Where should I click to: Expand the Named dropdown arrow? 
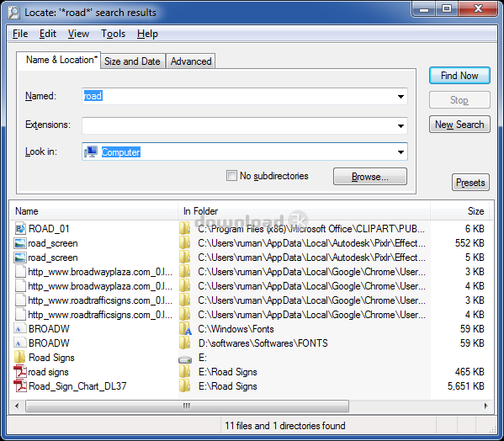pyautogui.click(x=401, y=97)
